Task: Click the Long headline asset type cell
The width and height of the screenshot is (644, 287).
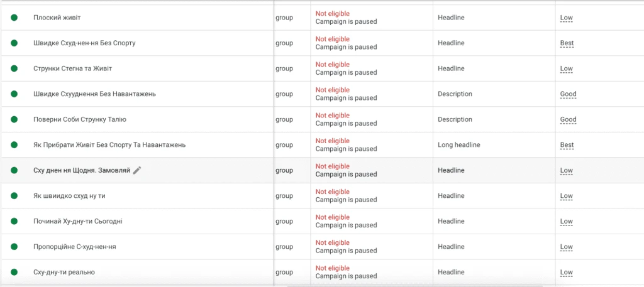Action: pos(458,144)
